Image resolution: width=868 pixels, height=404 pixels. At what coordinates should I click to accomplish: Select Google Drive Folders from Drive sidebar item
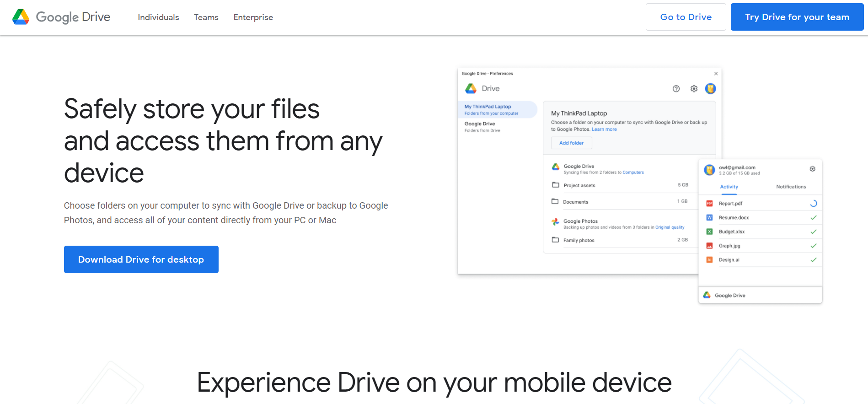pos(482,127)
